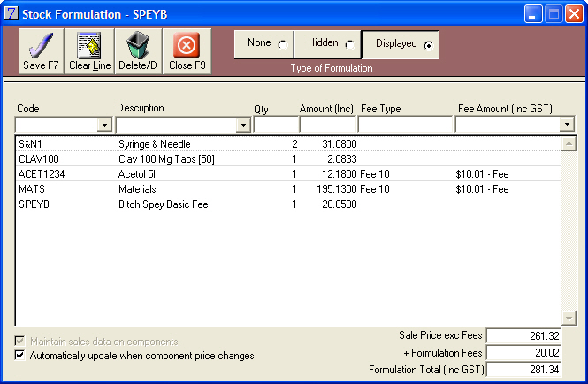Click the list scrollbar down arrow
This screenshot has width=588, height=384.
[569, 319]
